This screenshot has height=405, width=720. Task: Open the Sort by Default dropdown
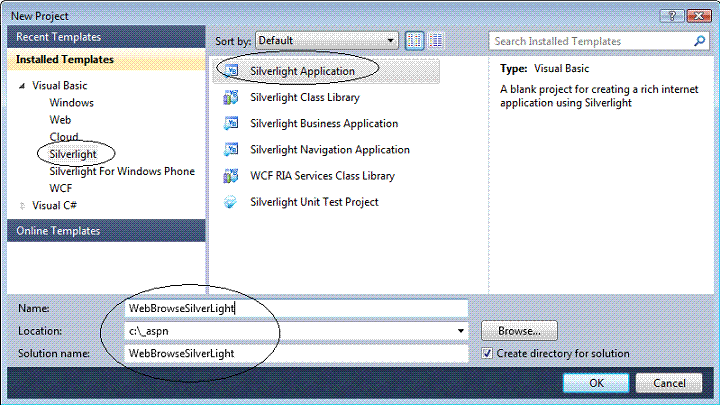pyautogui.click(x=327, y=40)
